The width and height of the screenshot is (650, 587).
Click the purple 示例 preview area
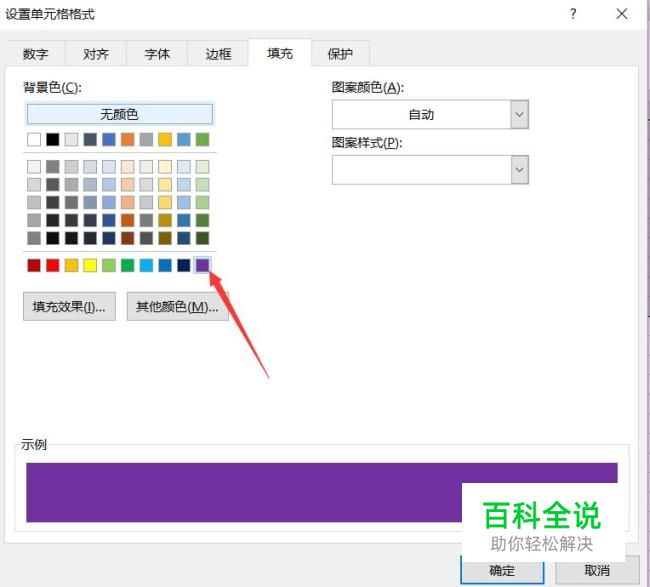322,492
